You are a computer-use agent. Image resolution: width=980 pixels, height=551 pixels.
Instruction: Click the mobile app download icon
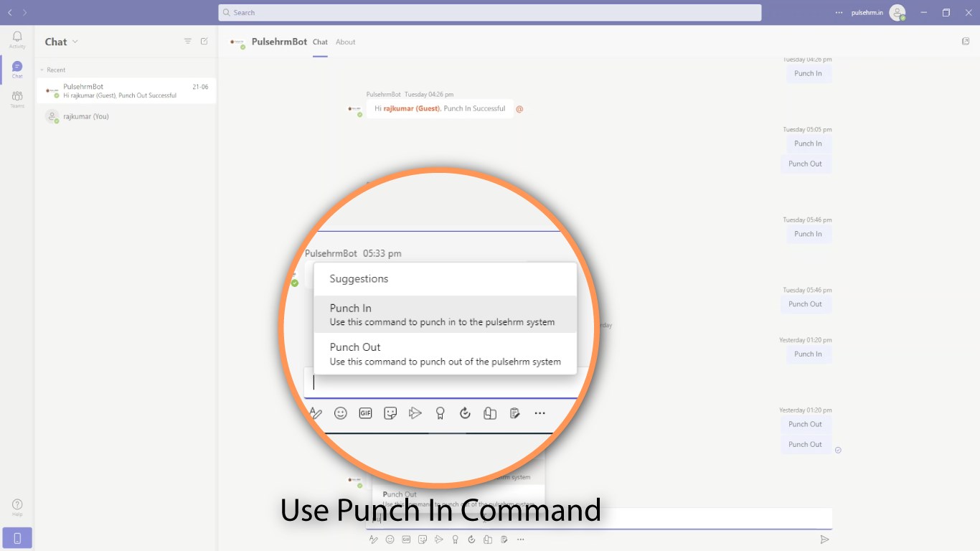click(x=17, y=537)
